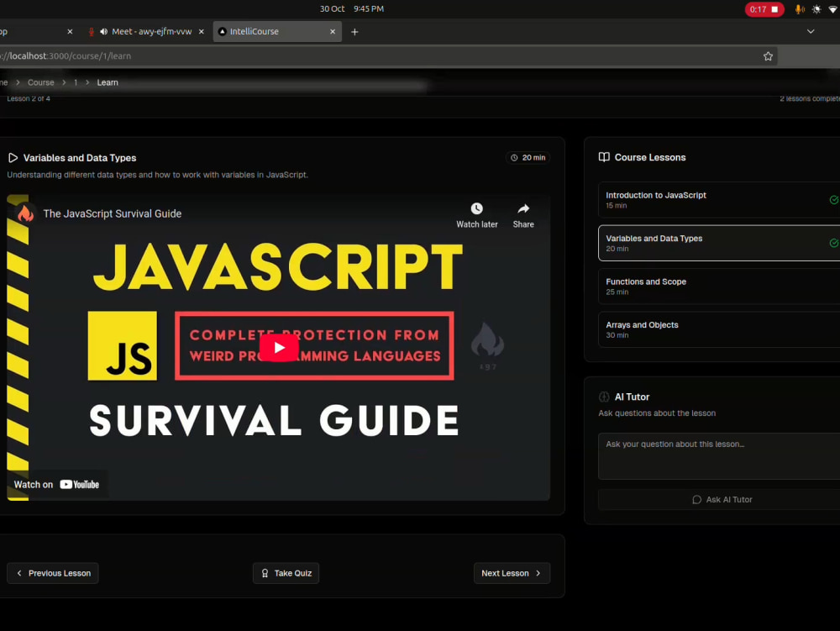Focus the AI Tutor question text box

coord(719,456)
